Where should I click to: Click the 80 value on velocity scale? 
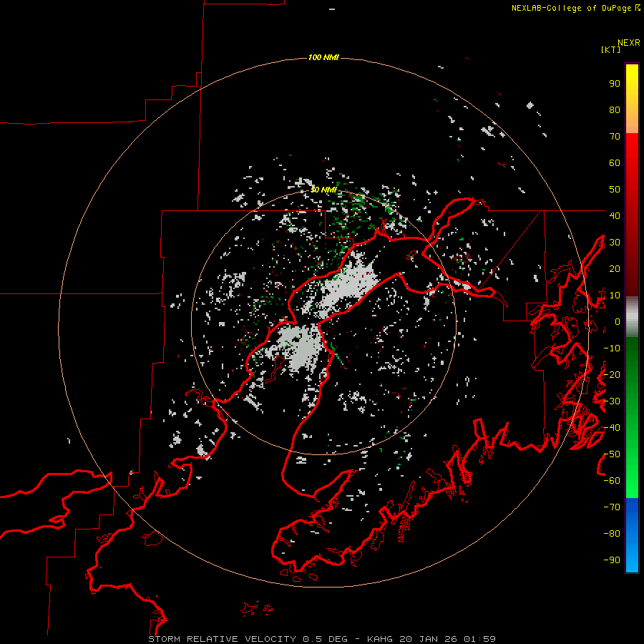[615, 109]
